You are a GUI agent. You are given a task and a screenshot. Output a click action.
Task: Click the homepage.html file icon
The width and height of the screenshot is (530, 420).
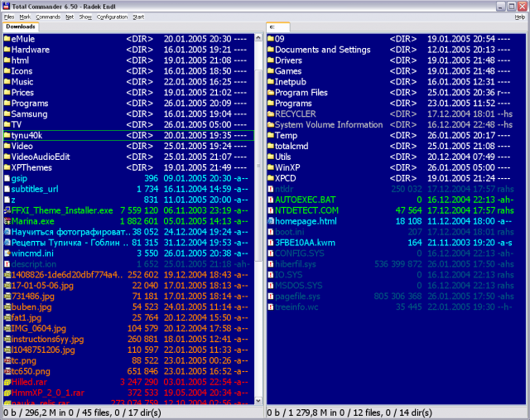(x=269, y=221)
